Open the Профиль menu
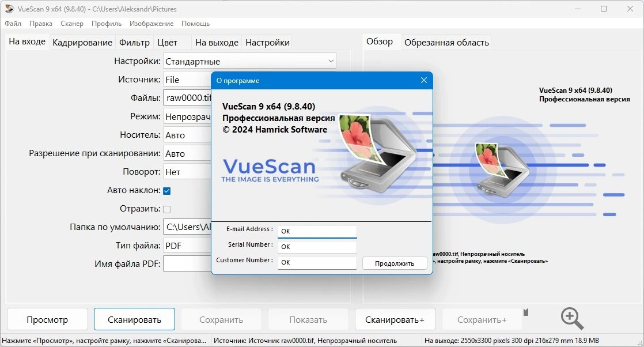This screenshot has height=347, width=644. [x=107, y=24]
